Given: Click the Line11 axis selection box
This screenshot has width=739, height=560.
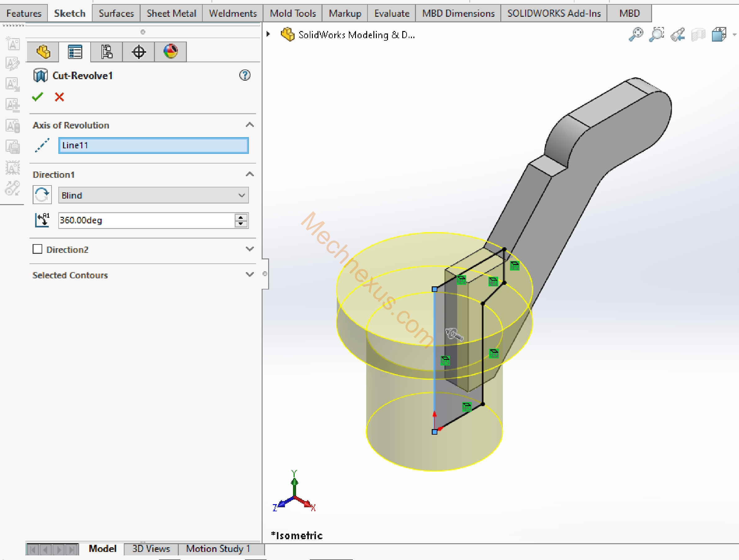Looking at the screenshot, I should click(x=153, y=146).
